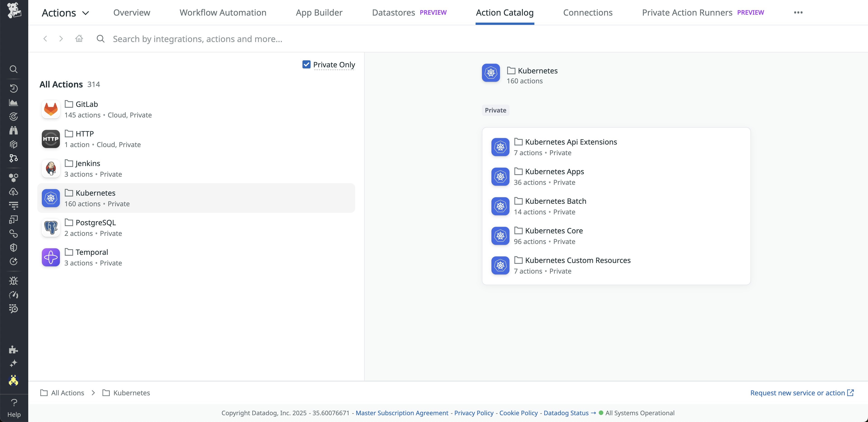Switch to the Workflow Automation tab

223,12
